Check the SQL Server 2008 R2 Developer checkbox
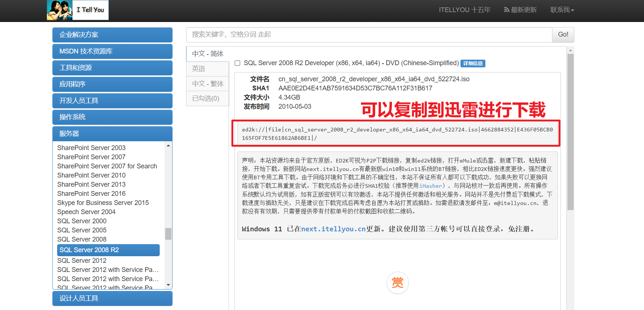The height and width of the screenshot is (310, 644). pyautogui.click(x=237, y=63)
